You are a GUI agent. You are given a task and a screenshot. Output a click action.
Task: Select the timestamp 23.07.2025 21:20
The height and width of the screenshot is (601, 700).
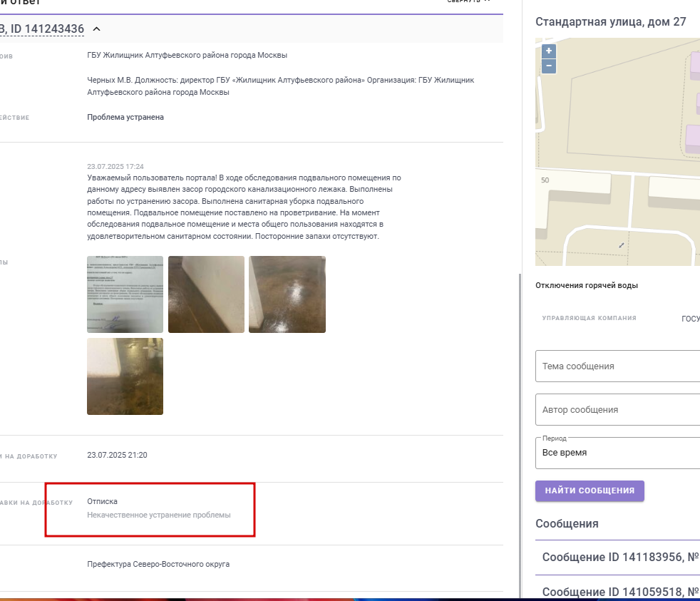[117, 455]
